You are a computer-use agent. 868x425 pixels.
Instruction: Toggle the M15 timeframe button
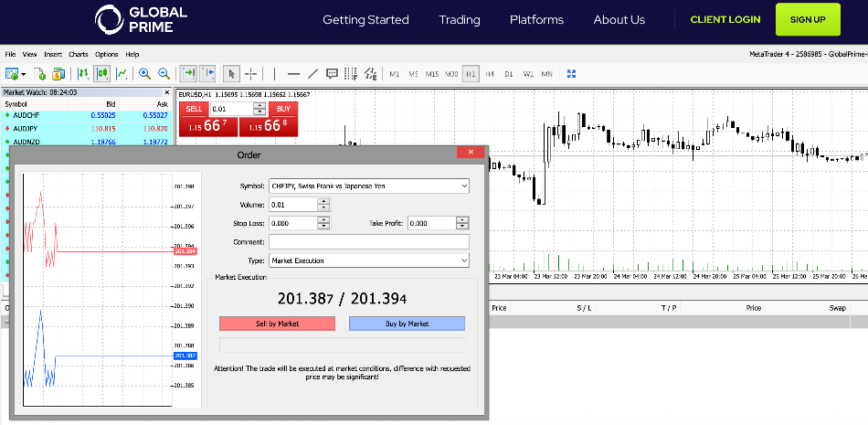(432, 74)
